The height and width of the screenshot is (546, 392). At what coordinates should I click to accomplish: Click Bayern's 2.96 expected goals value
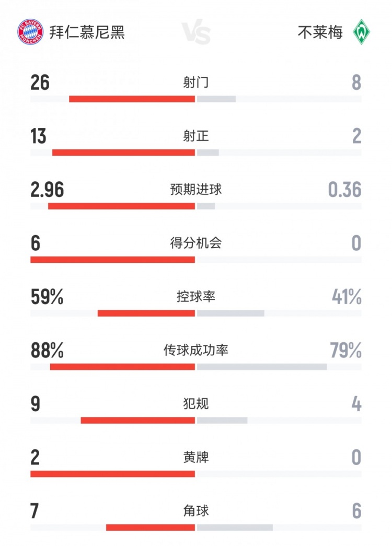point(47,190)
